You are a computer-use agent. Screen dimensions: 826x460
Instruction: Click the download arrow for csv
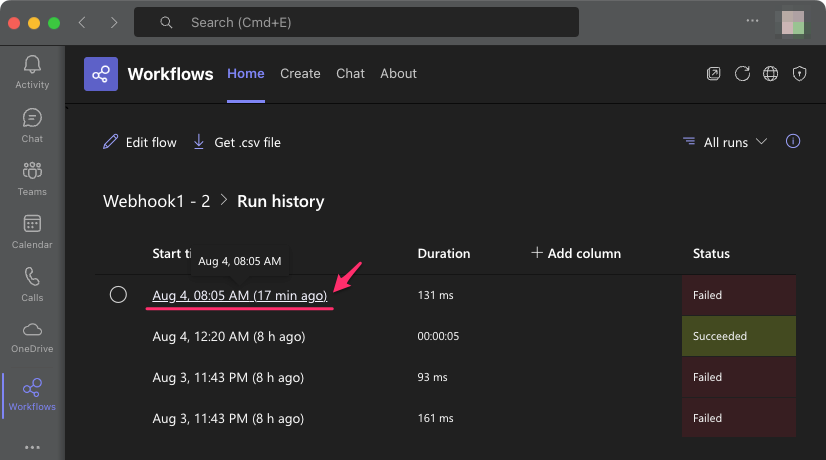point(199,142)
